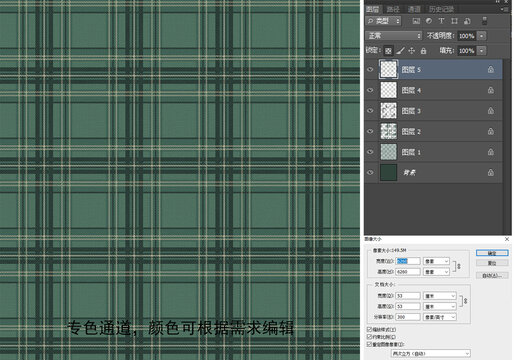
Task: Hide 图层 3 with its eye icon
Action: [370, 111]
